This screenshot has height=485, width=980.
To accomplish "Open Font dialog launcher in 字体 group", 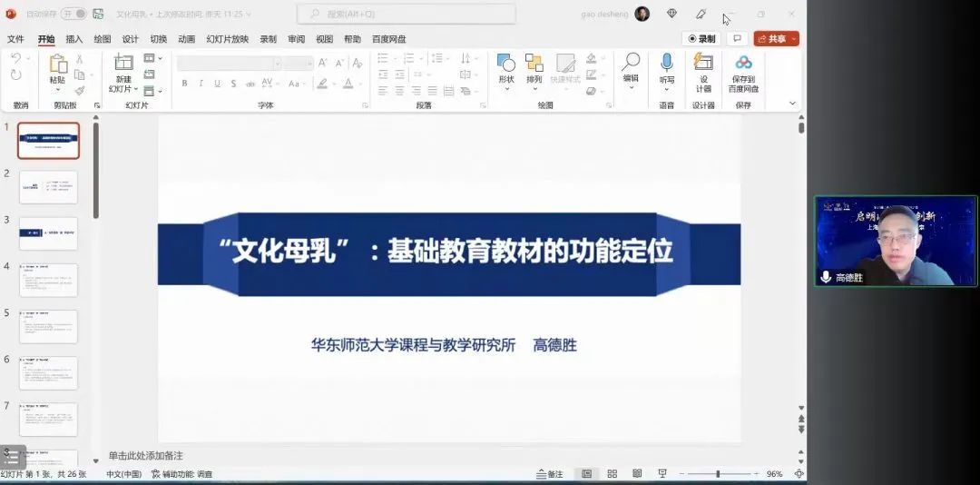I will pos(365,105).
